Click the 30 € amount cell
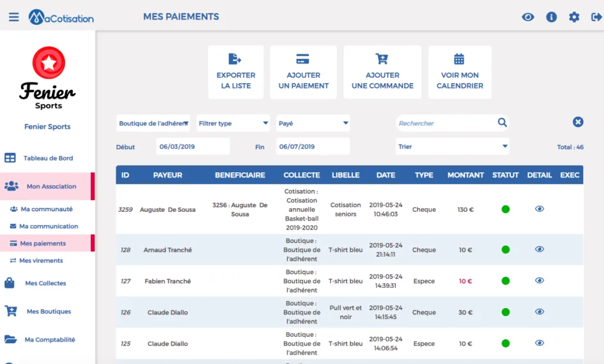The image size is (604, 364). click(465, 313)
